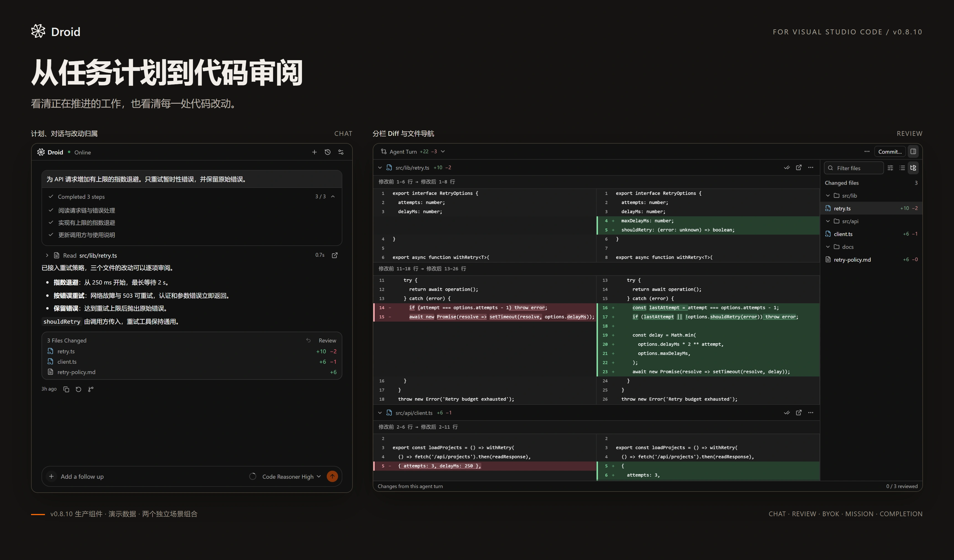The height and width of the screenshot is (560, 954).
Task: Open Agent Turn dropdown
Action: 413,151
